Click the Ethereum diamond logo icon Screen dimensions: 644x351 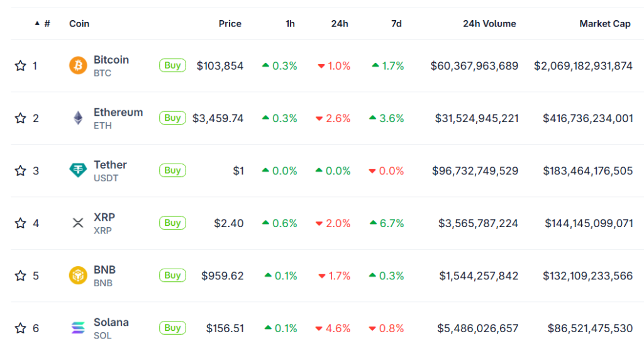(78, 118)
